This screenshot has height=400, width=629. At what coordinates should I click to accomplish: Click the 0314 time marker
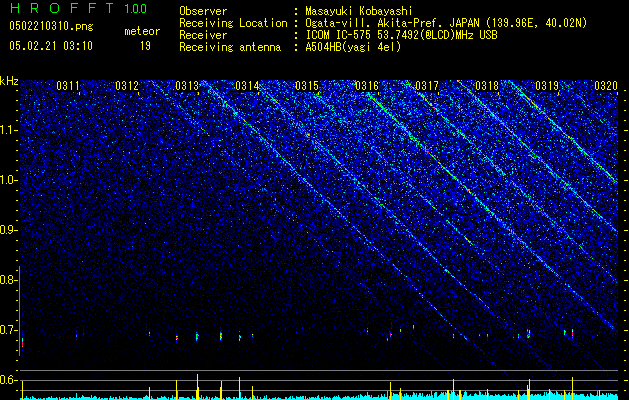point(247,86)
